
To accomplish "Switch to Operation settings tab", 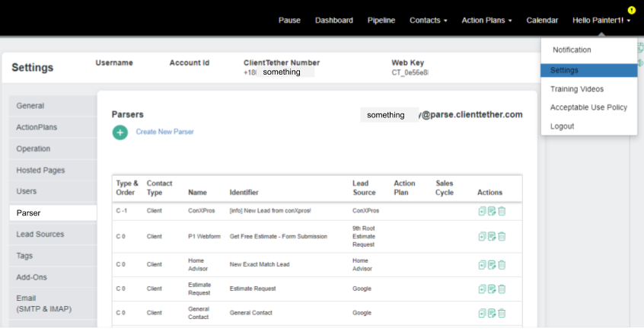I will (x=53, y=149).
